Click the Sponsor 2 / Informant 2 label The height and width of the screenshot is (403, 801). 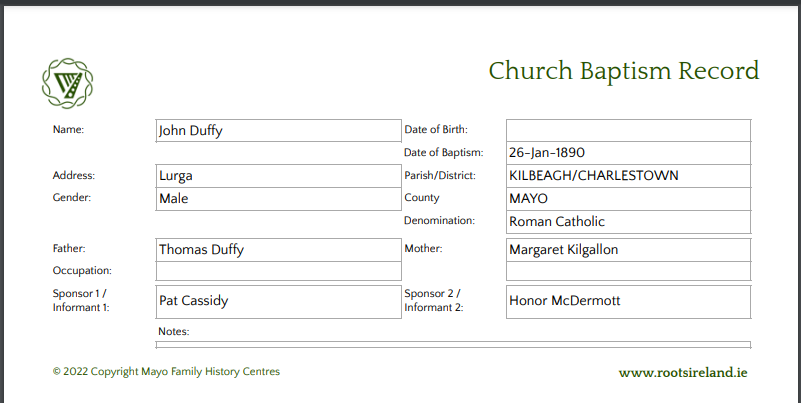(x=434, y=300)
